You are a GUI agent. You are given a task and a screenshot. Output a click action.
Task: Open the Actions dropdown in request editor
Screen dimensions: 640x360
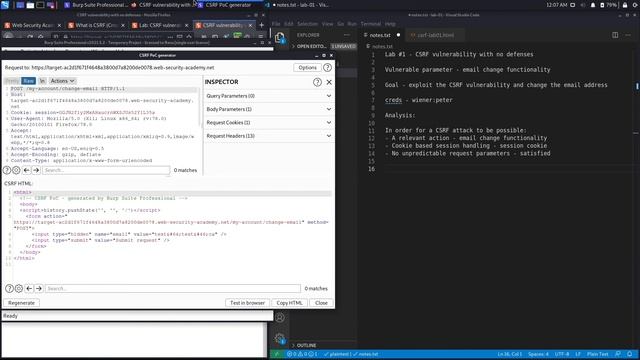(62, 81)
